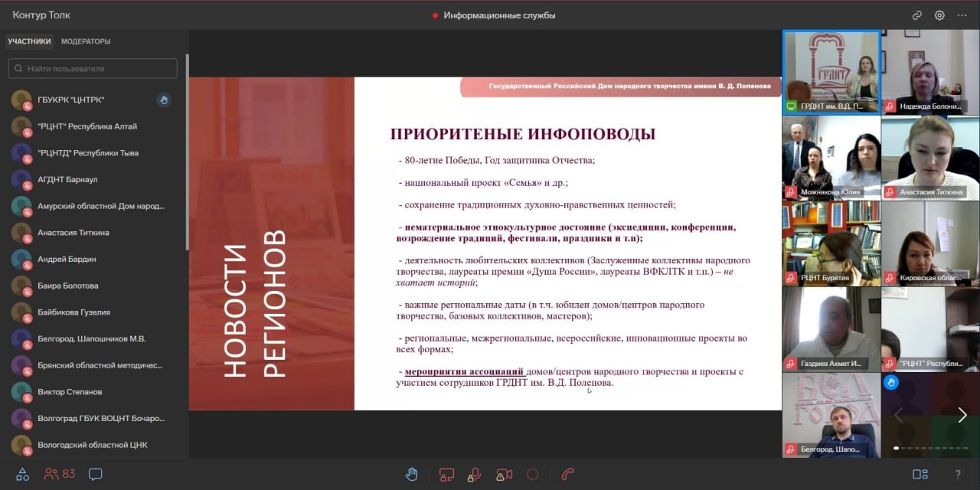Leave the call with the red phone icon
The image size is (980, 490).
click(x=568, y=474)
